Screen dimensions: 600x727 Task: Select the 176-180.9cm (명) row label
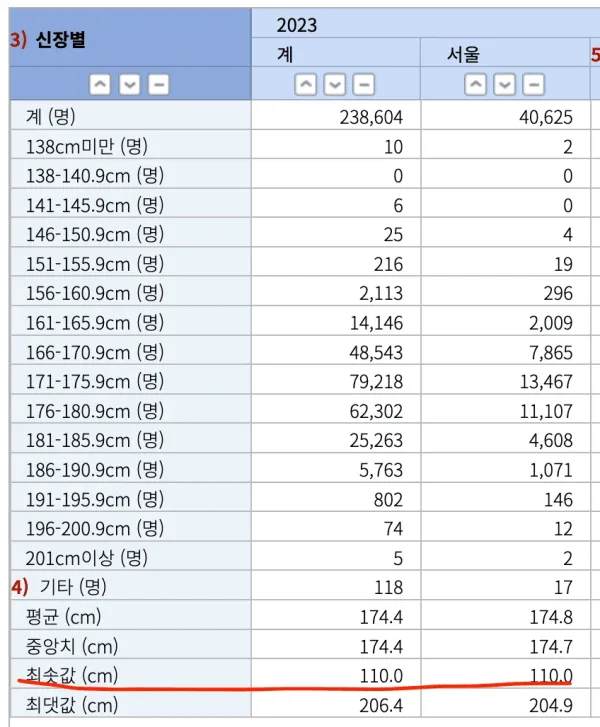click(x=95, y=411)
